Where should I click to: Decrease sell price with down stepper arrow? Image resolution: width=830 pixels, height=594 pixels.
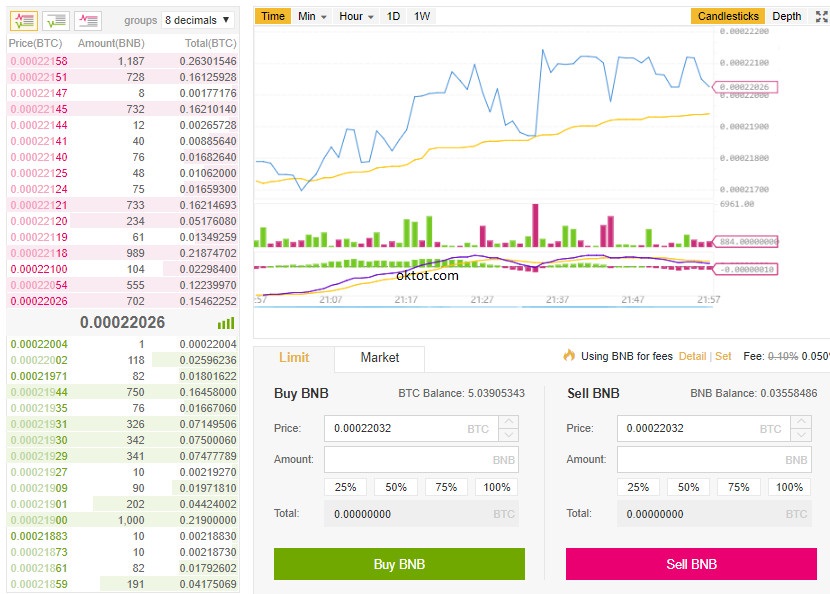(801, 435)
